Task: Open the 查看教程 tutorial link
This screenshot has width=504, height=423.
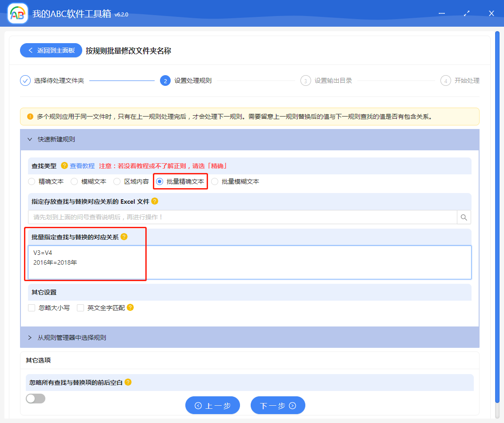Action: [x=82, y=165]
